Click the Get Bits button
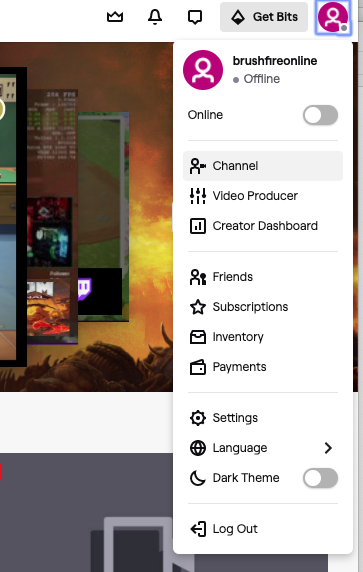This screenshot has height=572, width=363. [x=264, y=17]
